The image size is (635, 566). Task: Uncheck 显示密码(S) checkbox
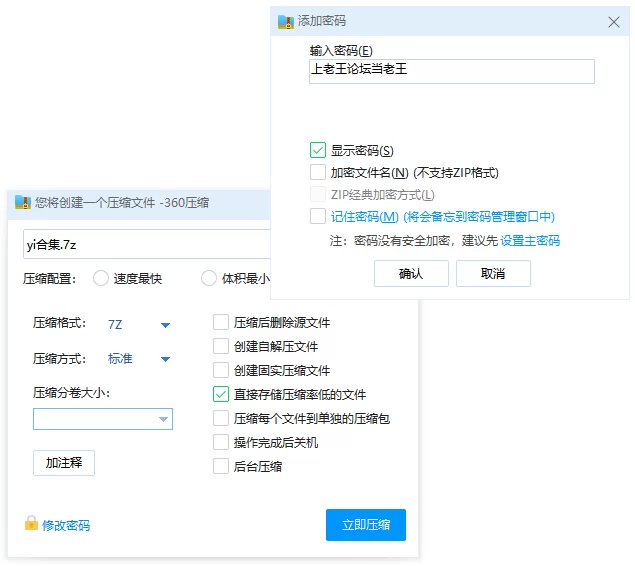(318, 150)
